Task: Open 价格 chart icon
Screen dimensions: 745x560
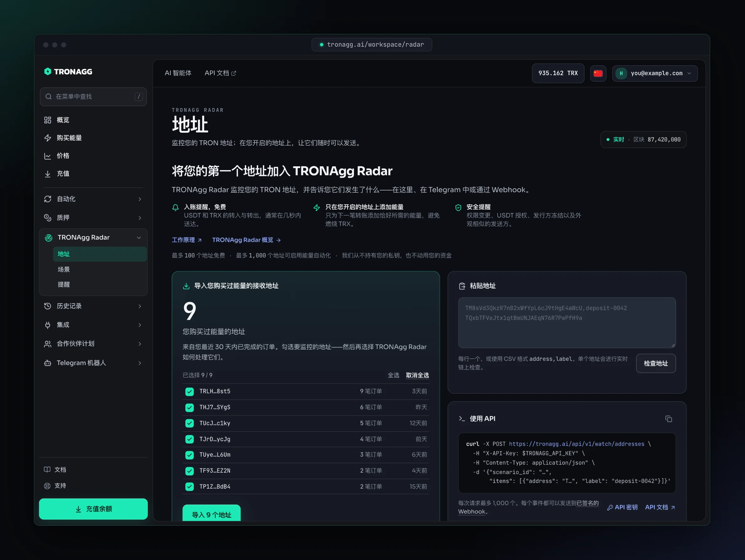Action: coord(48,156)
